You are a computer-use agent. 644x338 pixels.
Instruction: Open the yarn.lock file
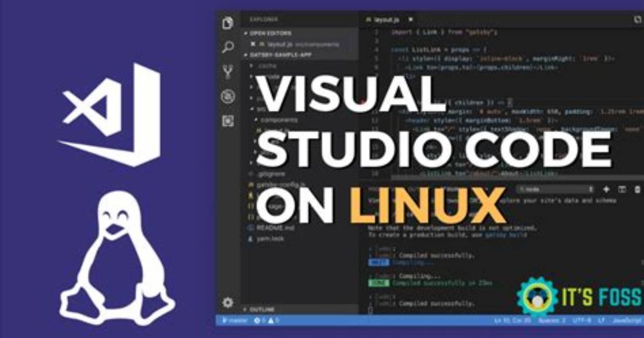[x=266, y=238]
